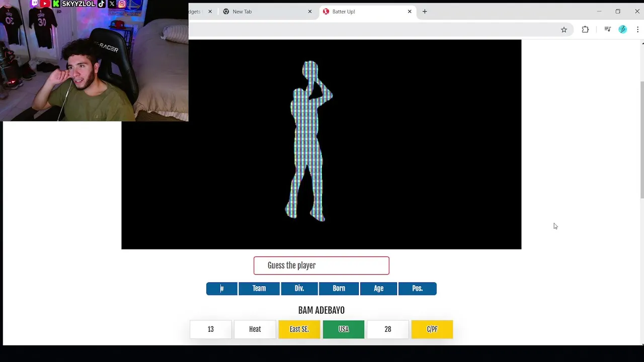Open the Chrome extensions puzzle icon
This screenshot has width=644, height=362.
coord(585,30)
